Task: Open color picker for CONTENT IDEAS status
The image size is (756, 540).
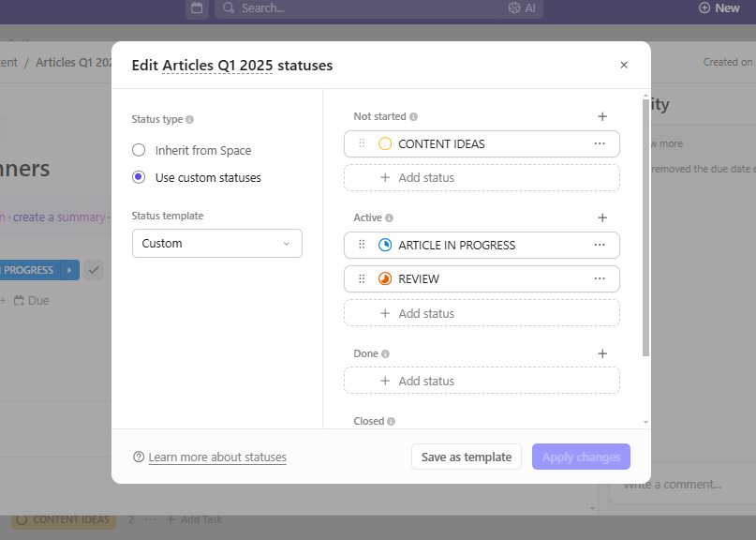Action: [x=385, y=143]
